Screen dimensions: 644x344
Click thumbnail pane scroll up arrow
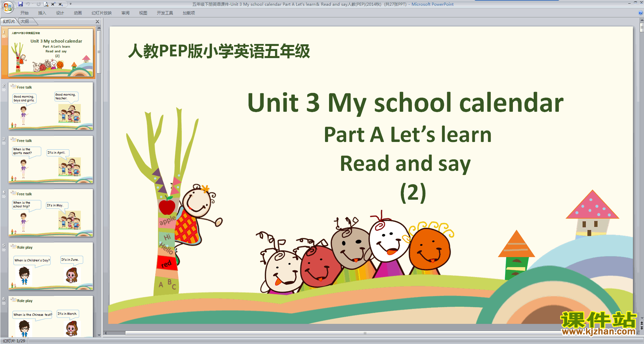click(x=99, y=29)
